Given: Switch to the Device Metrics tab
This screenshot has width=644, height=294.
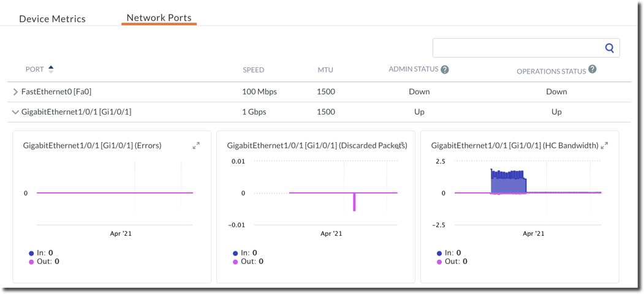Looking at the screenshot, I should (52, 18).
